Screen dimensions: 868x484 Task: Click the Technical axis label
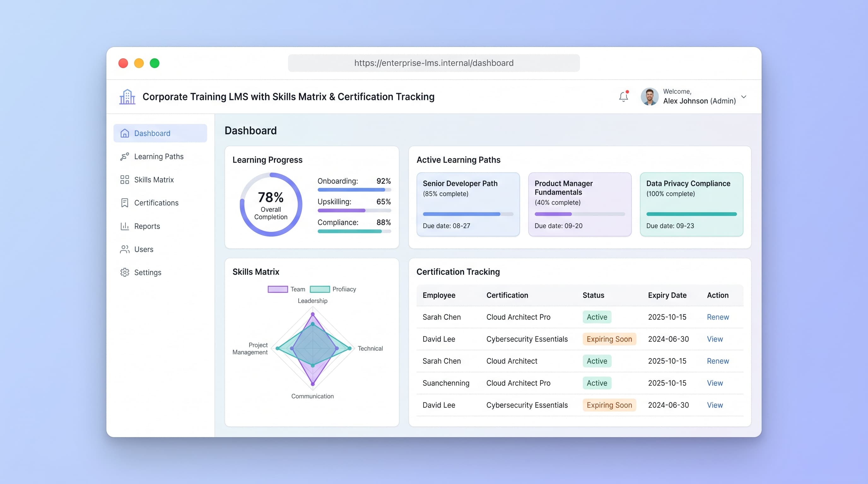coord(370,349)
